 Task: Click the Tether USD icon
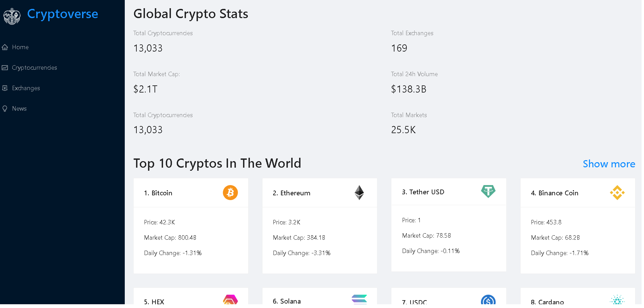click(488, 191)
